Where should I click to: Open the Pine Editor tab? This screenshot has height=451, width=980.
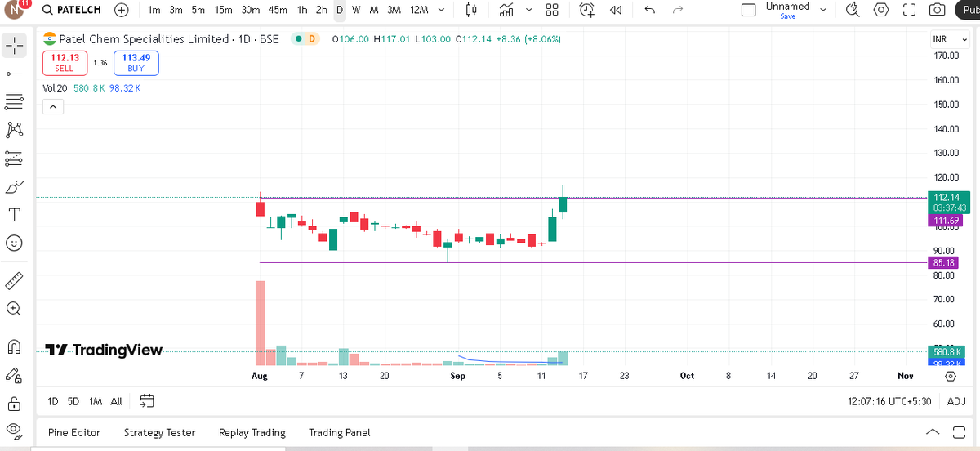click(x=74, y=433)
